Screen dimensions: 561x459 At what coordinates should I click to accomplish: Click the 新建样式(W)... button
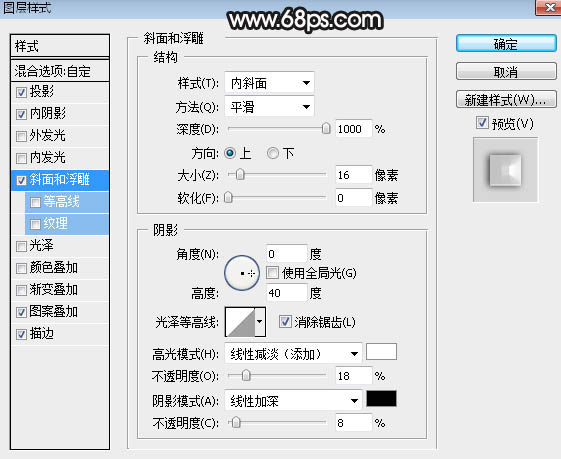506,99
